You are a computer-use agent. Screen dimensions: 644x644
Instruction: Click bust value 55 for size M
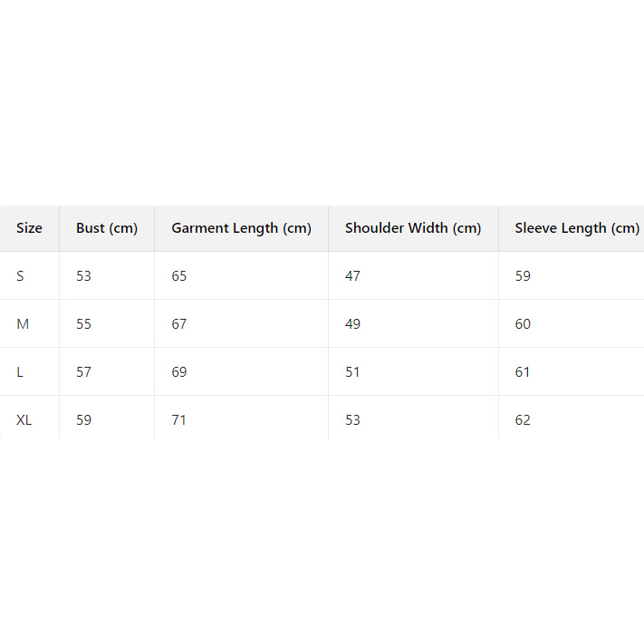83,324
